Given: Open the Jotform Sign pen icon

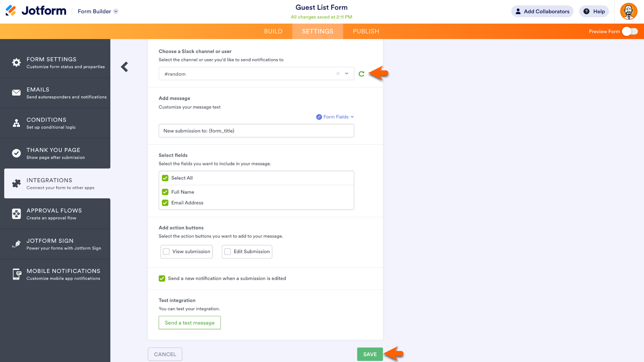Looking at the screenshot, I should [x=17, y=244].
